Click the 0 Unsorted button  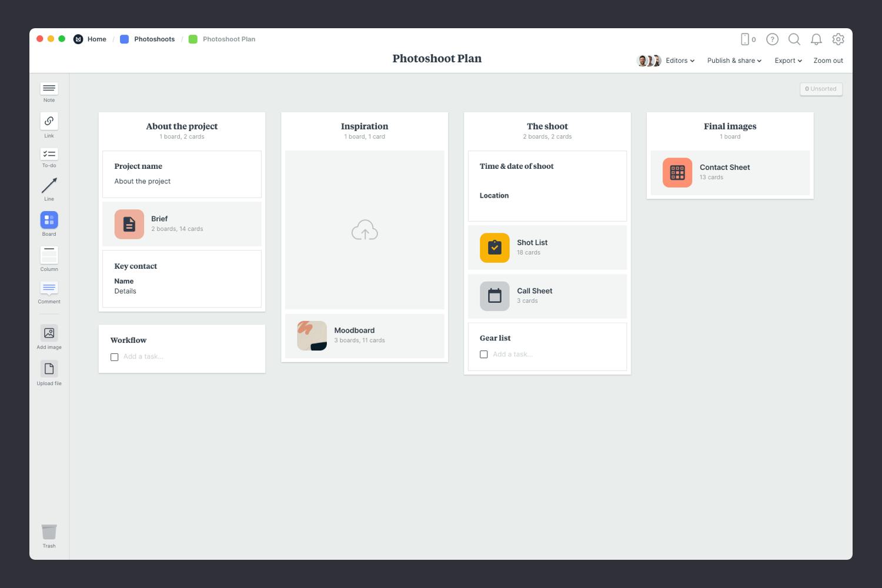pyautogui.click(x=821, y=89)
